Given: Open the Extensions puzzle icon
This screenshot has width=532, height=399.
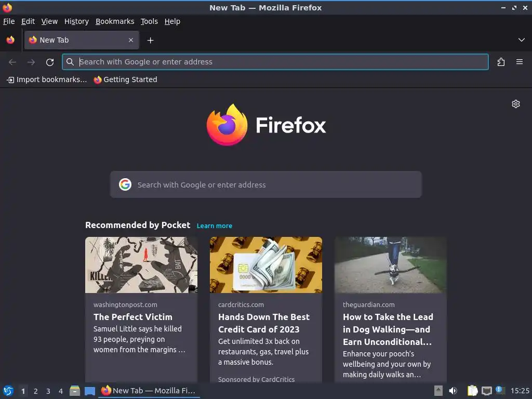Looking at the screenshot, I should [x=501, y=62].
